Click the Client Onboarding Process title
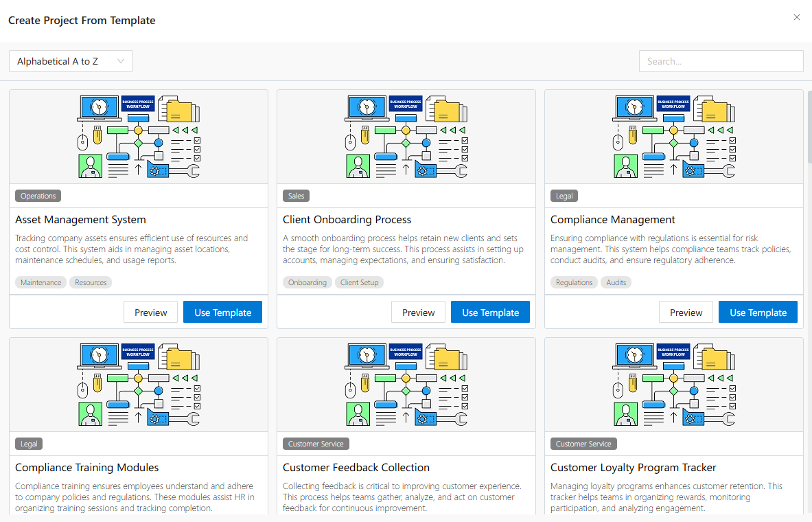The image size is (812, 522). [x=347, y=220]
